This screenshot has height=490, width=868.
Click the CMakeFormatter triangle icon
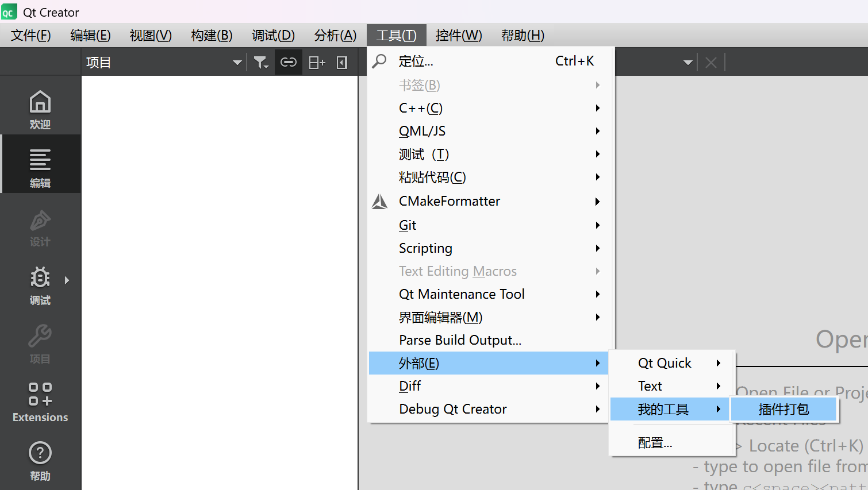pyautogui.click(x=379, y=201)
